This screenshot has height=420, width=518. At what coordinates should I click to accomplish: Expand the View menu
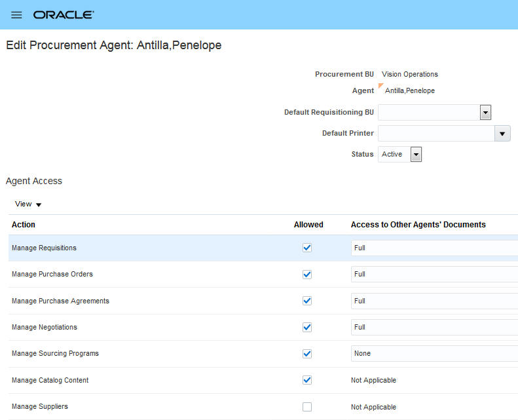tap(28, 204)
